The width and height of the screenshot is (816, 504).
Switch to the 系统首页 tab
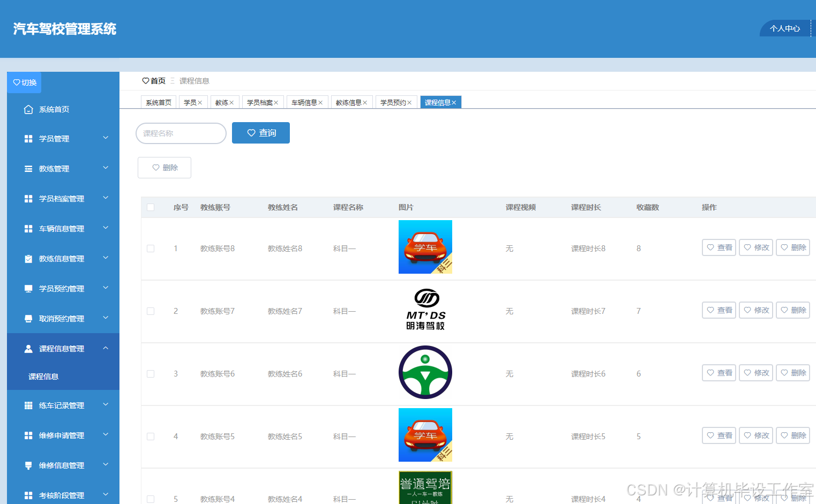coord(159,102)
